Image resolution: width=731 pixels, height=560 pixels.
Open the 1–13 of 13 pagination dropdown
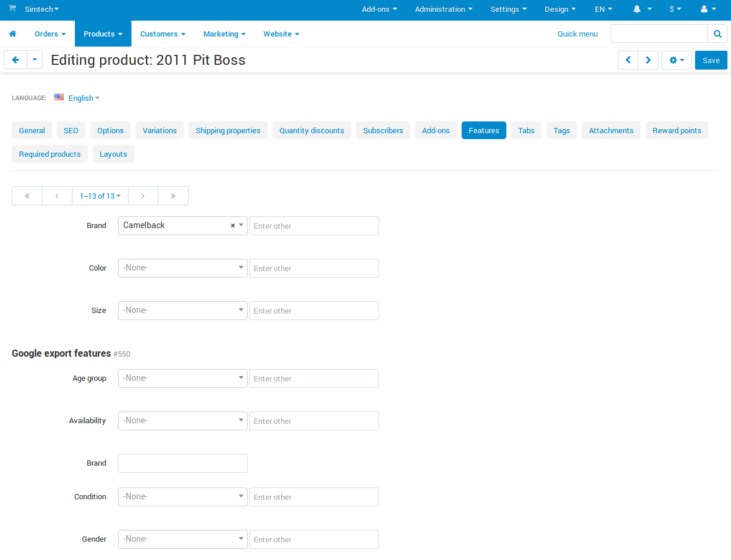point(100,196)
